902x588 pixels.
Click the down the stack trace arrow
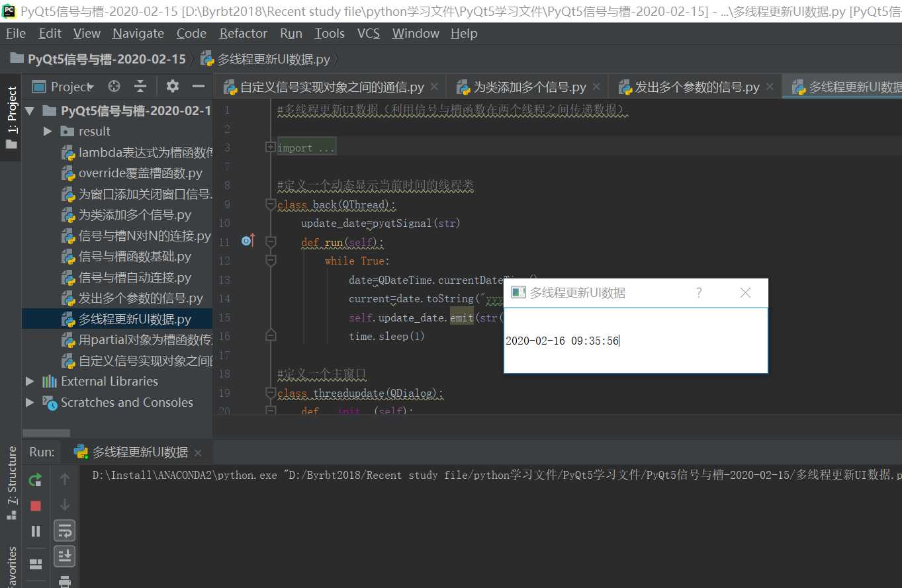64,505
